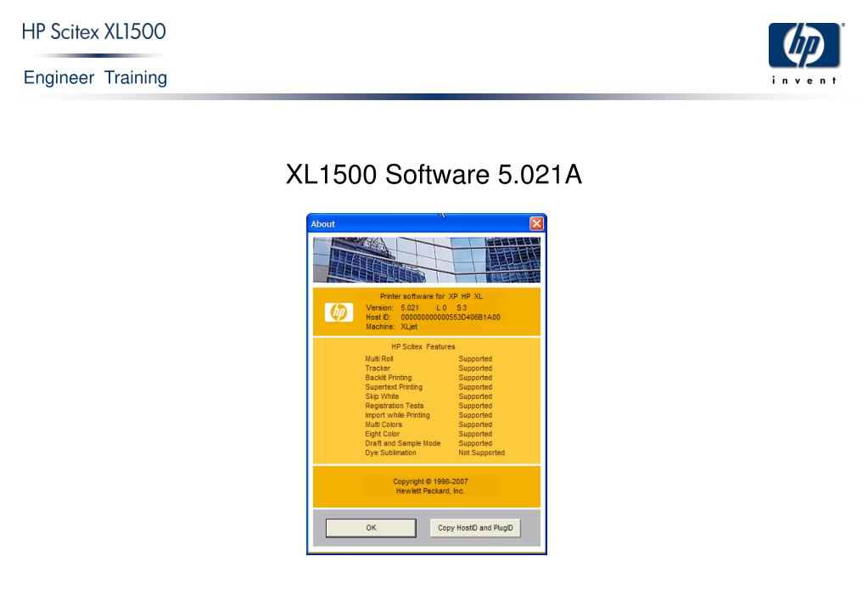Click the Host ID value 000000000000553D406B1A00
This screenshot has width=868, height=601.
(x=450, y=317)
